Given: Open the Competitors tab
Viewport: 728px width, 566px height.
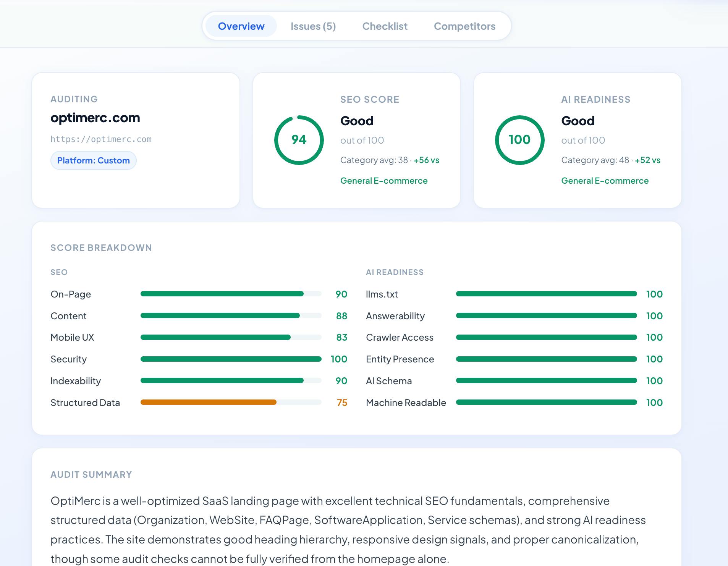Looking at the screenshot, I should click(464, 26).
